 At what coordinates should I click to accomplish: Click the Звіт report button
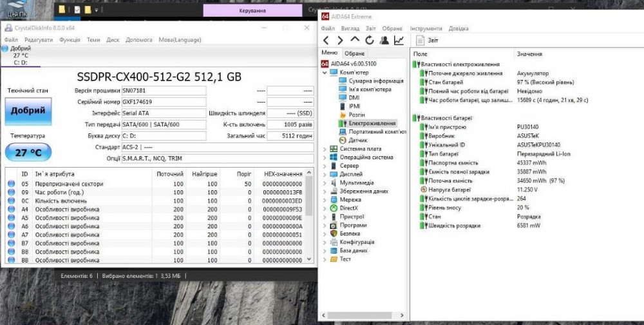(427, 41)
